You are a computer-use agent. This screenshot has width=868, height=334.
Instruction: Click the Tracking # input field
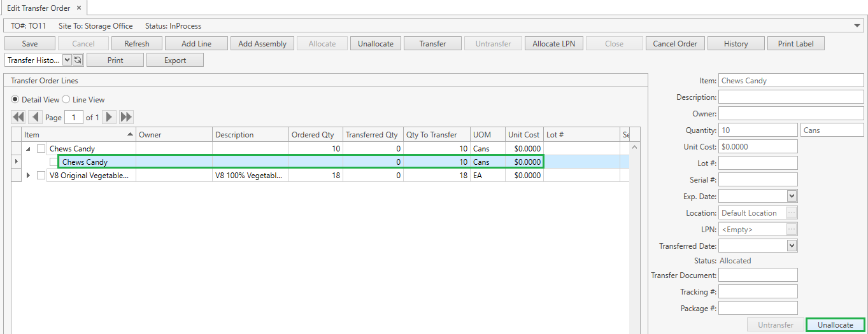pyautogui.click(x=758, y=292)
